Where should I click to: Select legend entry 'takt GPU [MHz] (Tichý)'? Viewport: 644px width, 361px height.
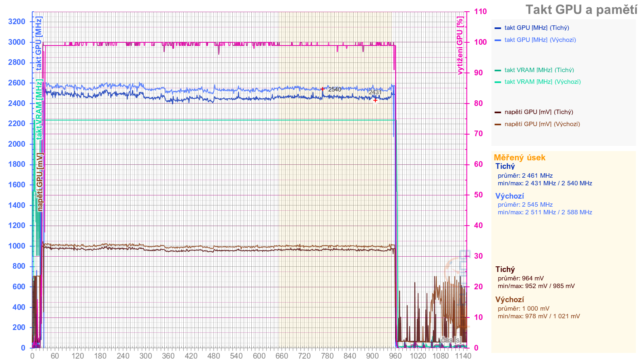536,28
